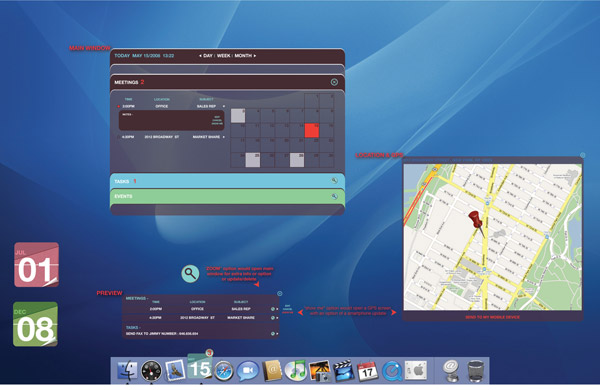This screenshot has width=600, height=390.
Task: Switch to the WEEK view
Action: [223, 55]
